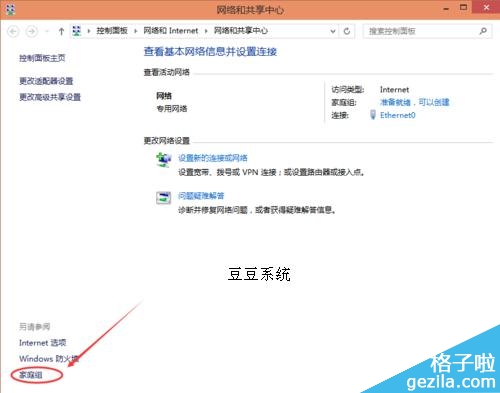Open Internet 选项 in sidebar

43,343
